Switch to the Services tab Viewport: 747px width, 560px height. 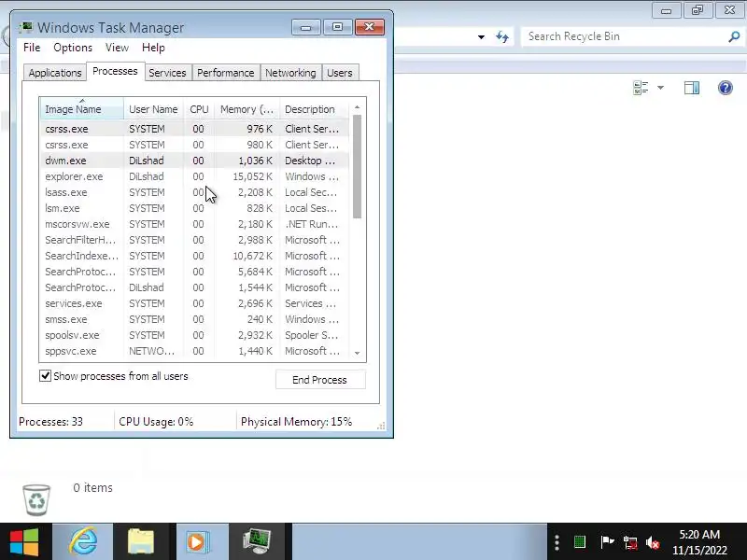pos(167,73)
